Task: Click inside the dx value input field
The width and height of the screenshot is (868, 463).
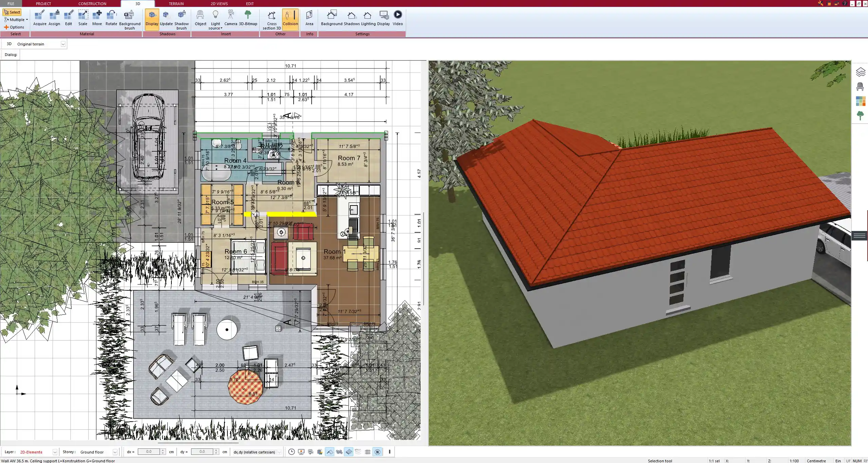Action: [149, 452]
